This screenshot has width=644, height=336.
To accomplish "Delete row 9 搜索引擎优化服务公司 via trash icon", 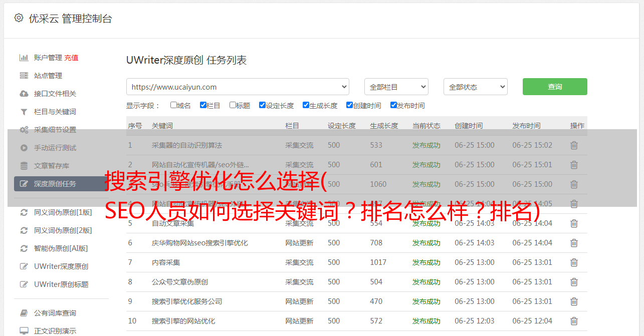I will click(x=574, y=301).
